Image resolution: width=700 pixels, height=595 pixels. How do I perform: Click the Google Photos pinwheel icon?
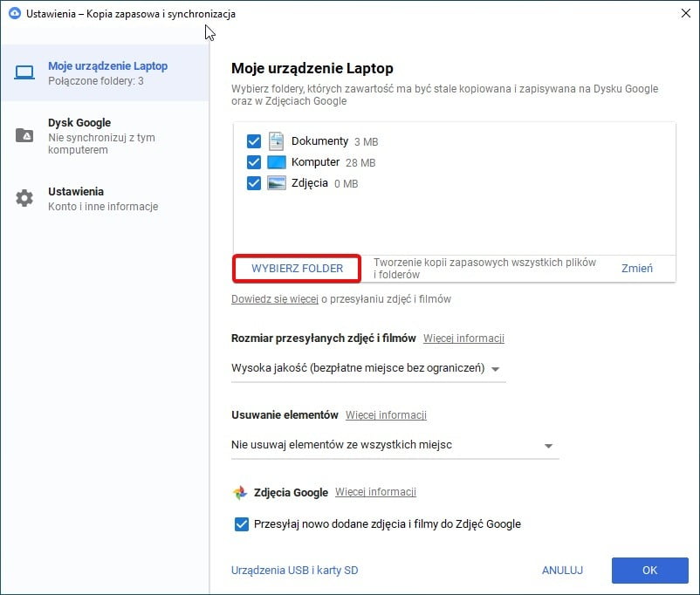click(x=240, y=493)
